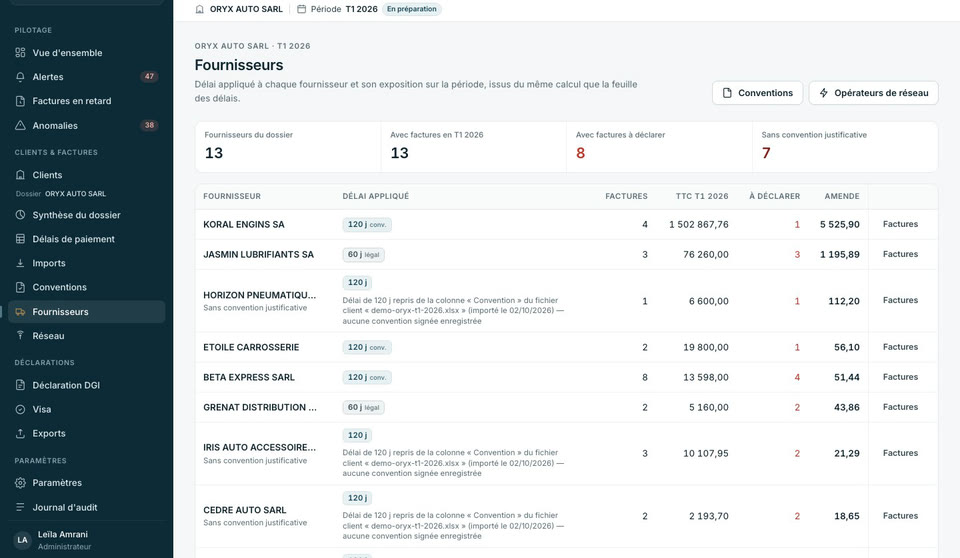Click the Journal d'audit list icon
Image resolution: width=960 pixels, height=558 pixels.
click(20, 507)
